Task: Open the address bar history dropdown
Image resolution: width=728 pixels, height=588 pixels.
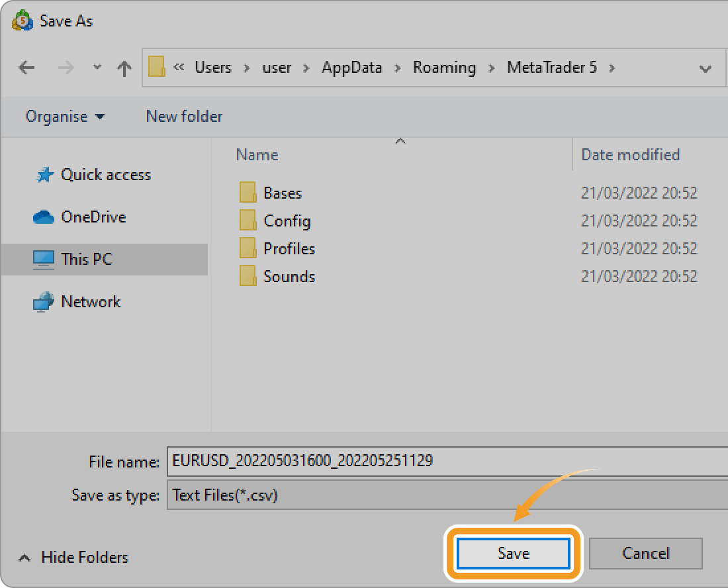Action: (705, 70)
